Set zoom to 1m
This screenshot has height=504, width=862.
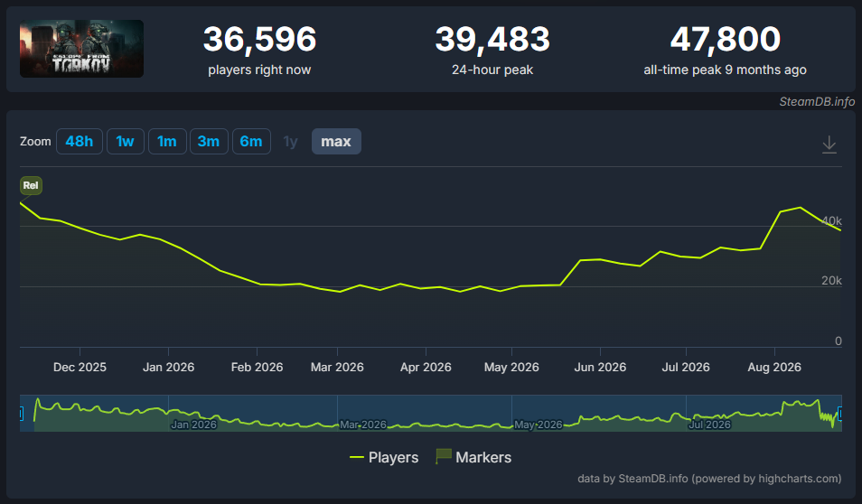pos(167,141)
